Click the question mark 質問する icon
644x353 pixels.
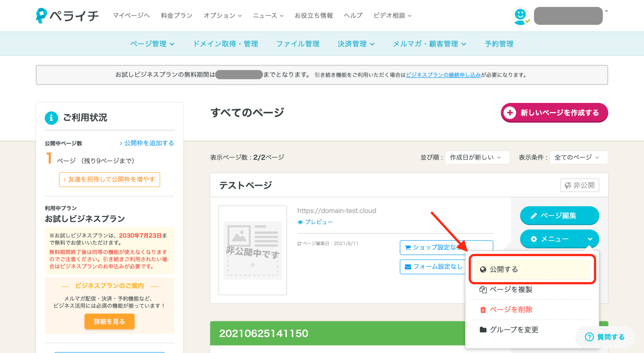point(589,337)
